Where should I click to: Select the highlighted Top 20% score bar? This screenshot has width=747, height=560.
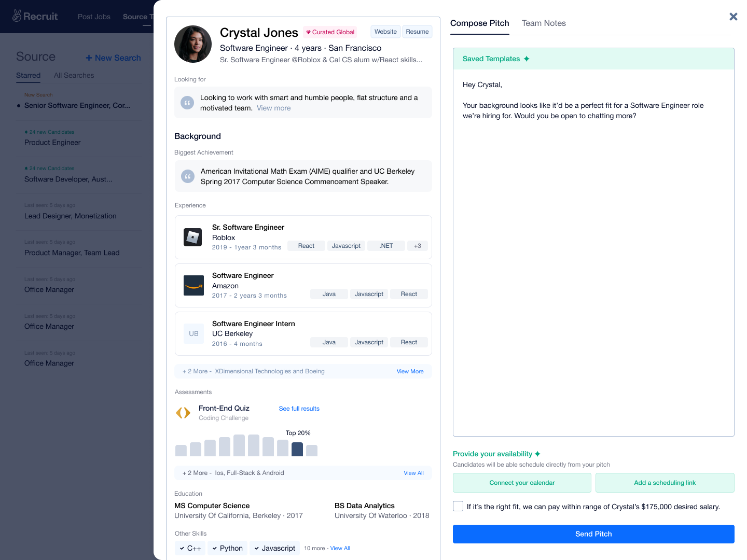point(297,449)
